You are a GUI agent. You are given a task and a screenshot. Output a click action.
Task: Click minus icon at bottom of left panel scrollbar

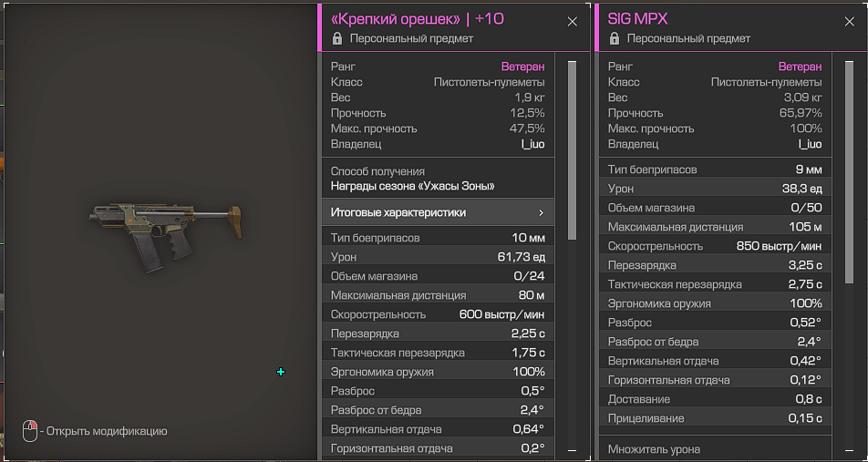[572, 450]
